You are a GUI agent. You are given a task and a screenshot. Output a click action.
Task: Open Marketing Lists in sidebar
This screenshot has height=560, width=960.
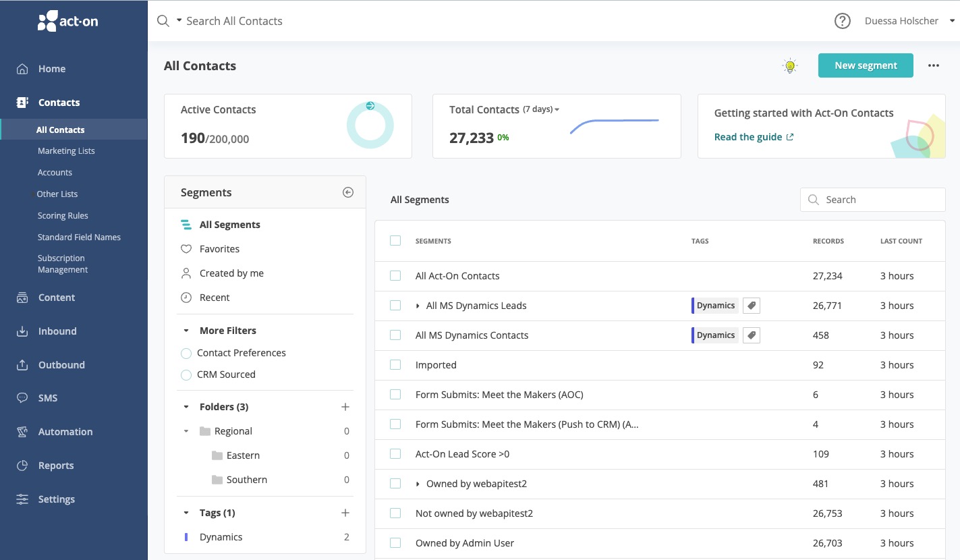point(66,151)
